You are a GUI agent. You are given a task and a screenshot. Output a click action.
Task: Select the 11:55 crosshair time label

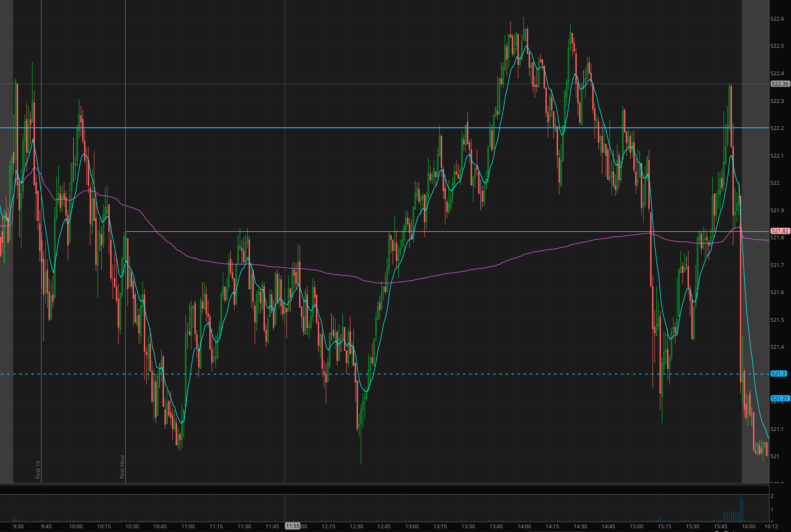click(x=292, y=526)
